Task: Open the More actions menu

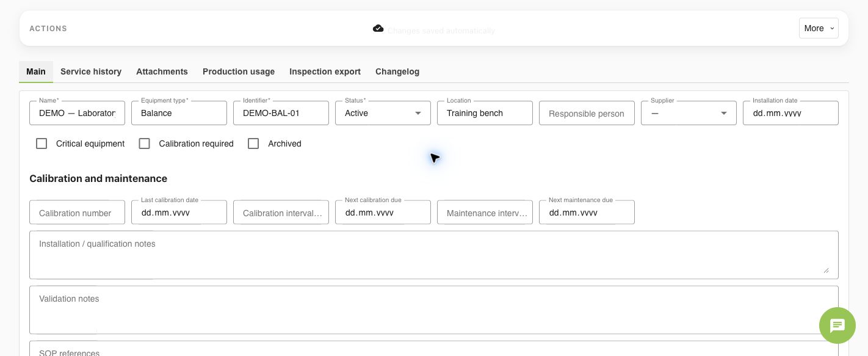Action: pos(819,28)
